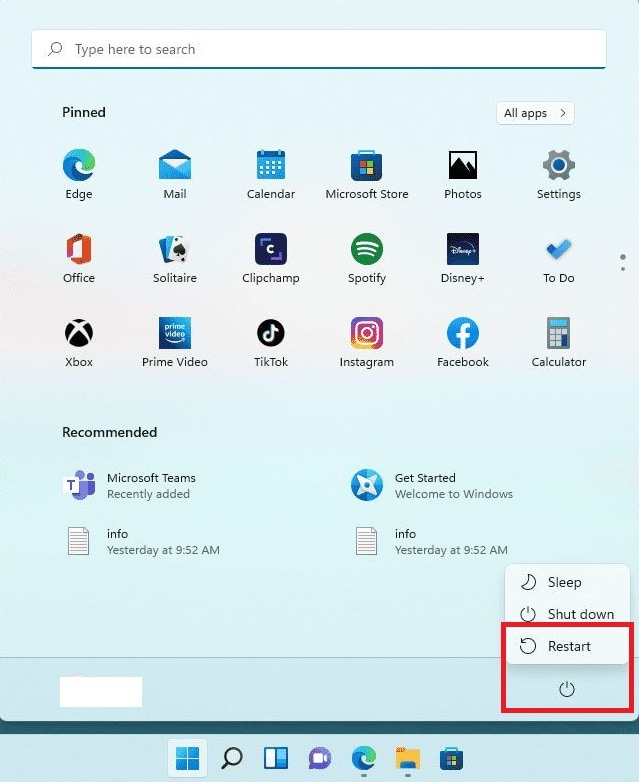
Task: Open Microsoft Store from the taskbar
Action: click(451, 759)
